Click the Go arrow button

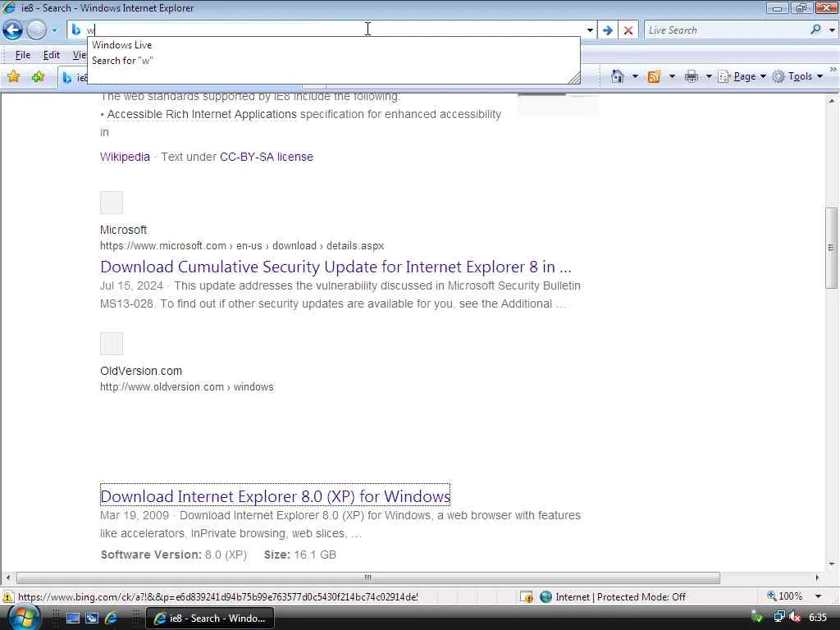coord(608,30)
